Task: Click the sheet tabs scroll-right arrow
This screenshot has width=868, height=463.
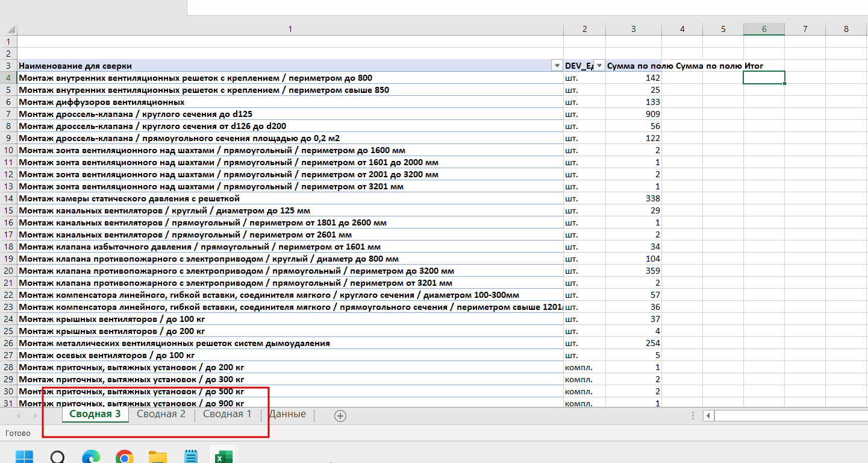Action: pos(35,415)
